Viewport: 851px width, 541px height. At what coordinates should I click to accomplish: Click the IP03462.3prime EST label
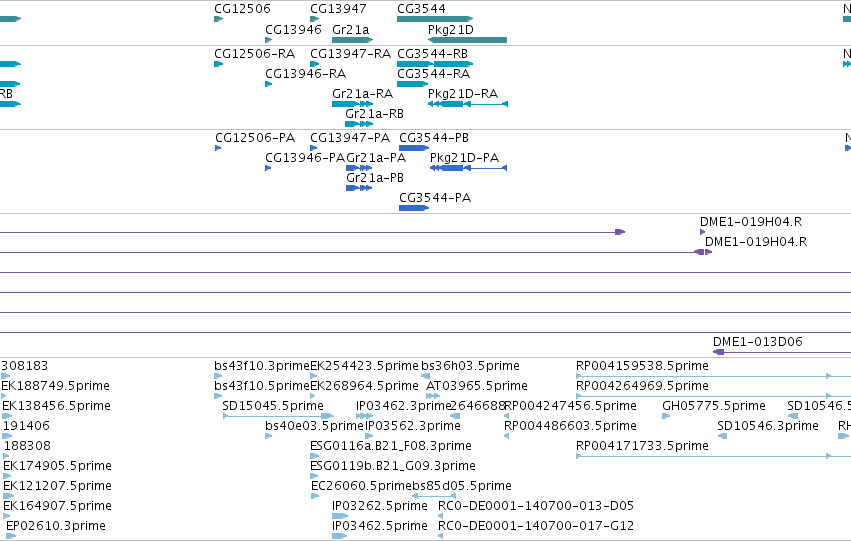(x=403, y=406)
